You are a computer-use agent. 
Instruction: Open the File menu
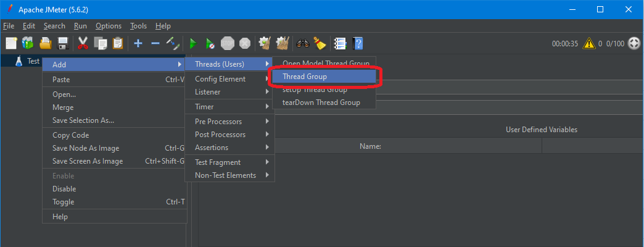click(9, 26)
